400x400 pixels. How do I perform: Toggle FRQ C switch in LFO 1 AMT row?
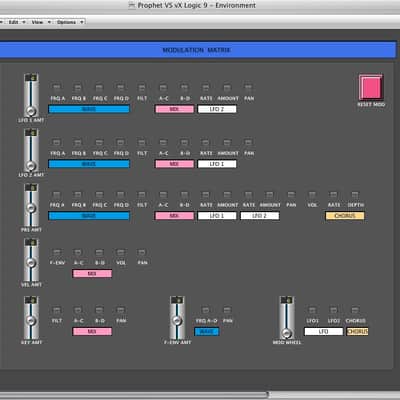click(x=99, y=88)
